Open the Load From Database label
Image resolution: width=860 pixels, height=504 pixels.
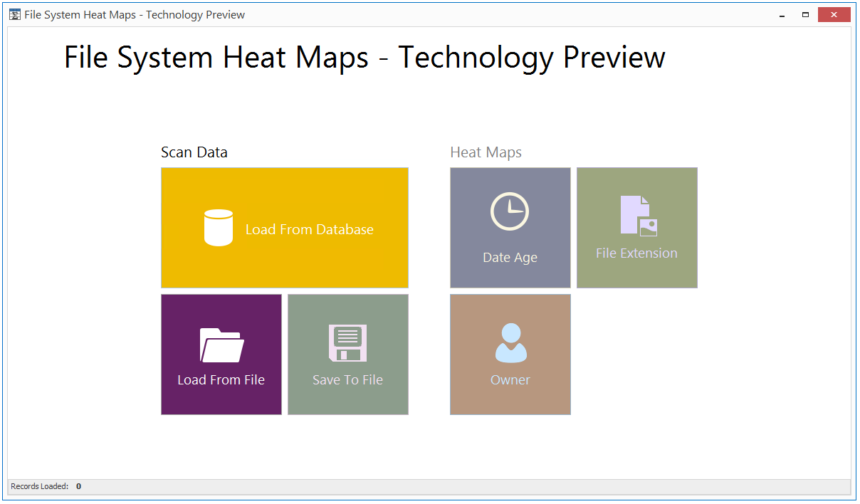point(310,229)
